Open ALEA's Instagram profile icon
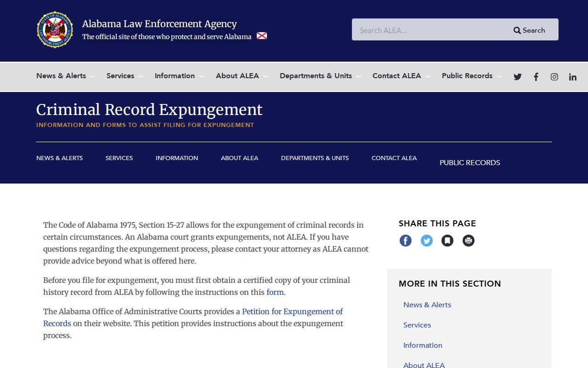588x368 pixels. (554, 77)
